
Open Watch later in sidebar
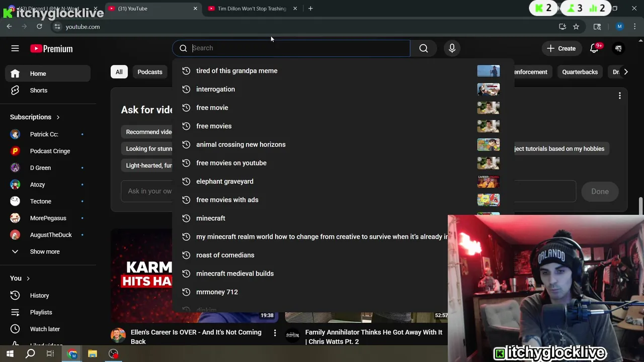(48, 329)
